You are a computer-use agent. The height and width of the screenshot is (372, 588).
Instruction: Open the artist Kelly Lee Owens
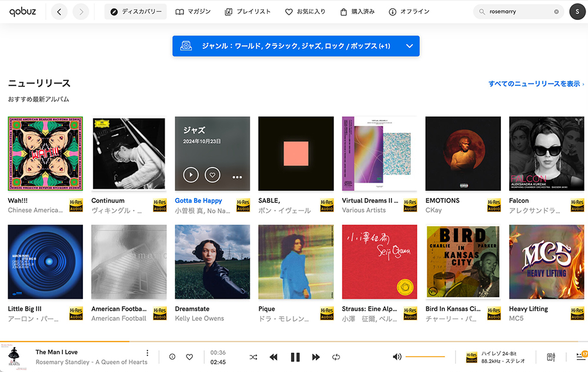(x=199, y=319)
